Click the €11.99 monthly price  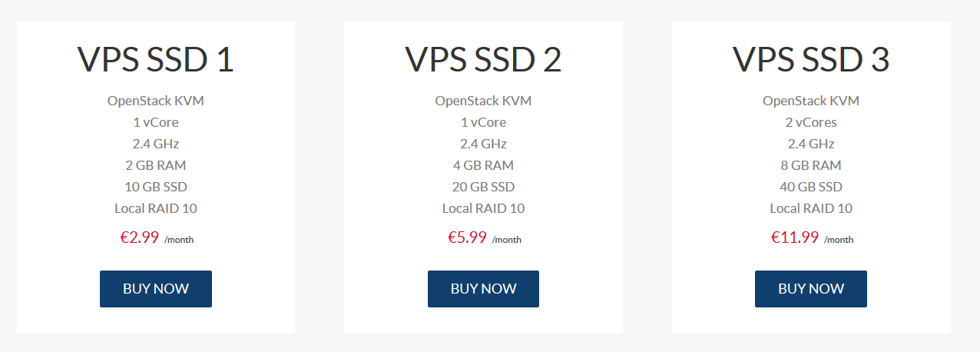[x=795, y=237]
